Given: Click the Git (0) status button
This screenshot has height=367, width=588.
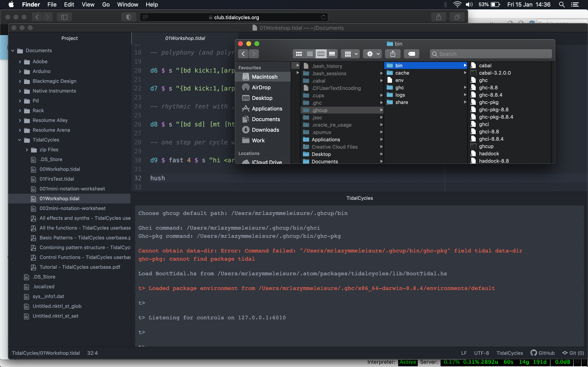Looking at the screenshot, I should (573, 353).
